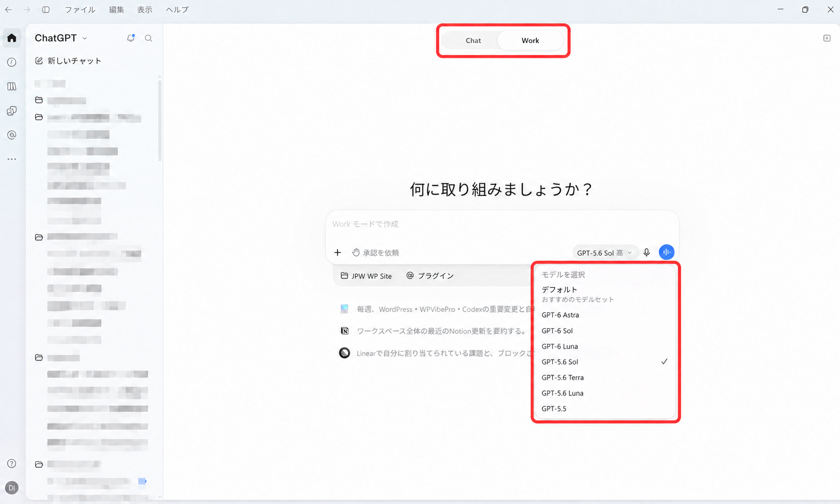Screen dimensions: 840x504
Task: Start voice mode with blue waveform button
Action: point(667,253)
